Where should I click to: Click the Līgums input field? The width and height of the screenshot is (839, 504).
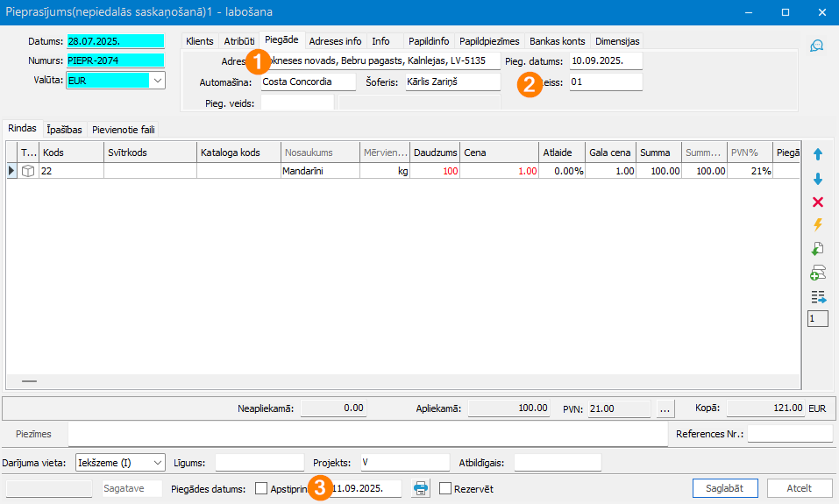pyautogui.click(x=260, y=463)
